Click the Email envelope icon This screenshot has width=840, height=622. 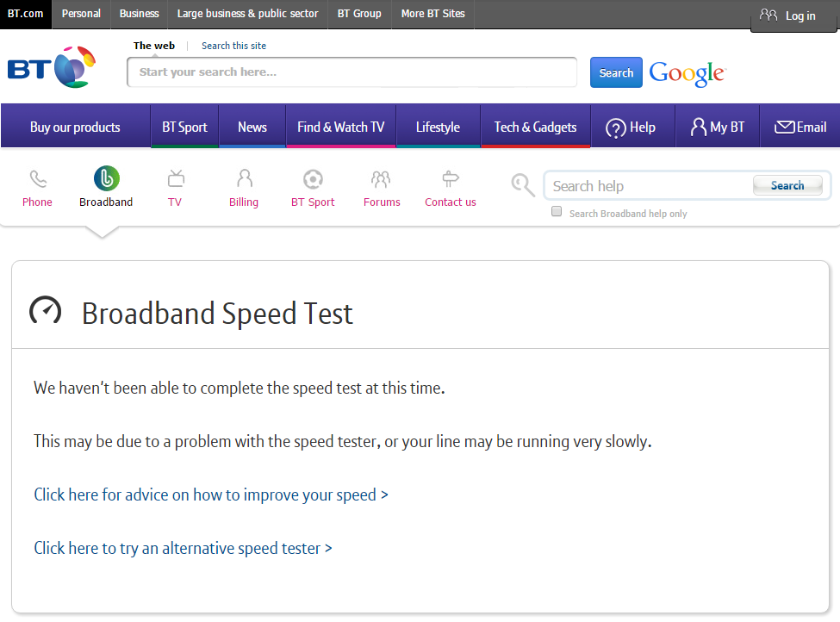click(785, 127)
